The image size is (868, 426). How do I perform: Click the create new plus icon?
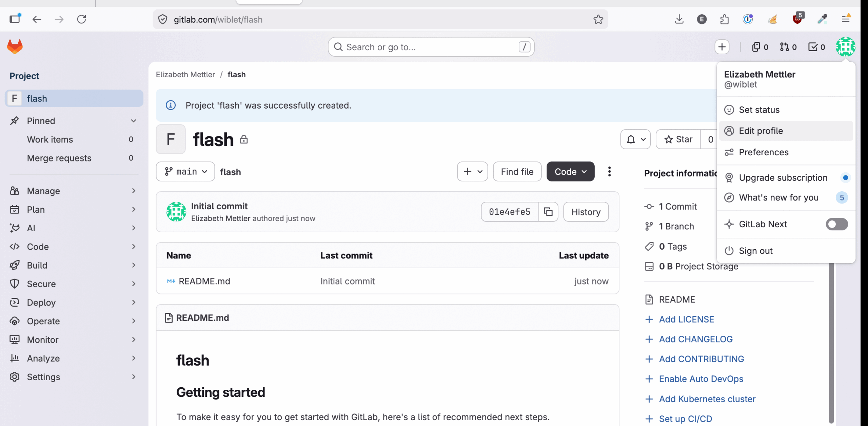coord(722,47)
